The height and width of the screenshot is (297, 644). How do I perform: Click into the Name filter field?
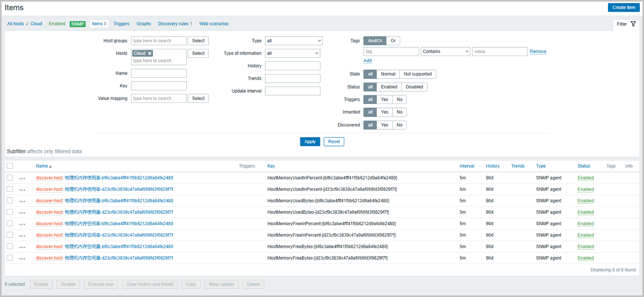(x=159, y=73)
